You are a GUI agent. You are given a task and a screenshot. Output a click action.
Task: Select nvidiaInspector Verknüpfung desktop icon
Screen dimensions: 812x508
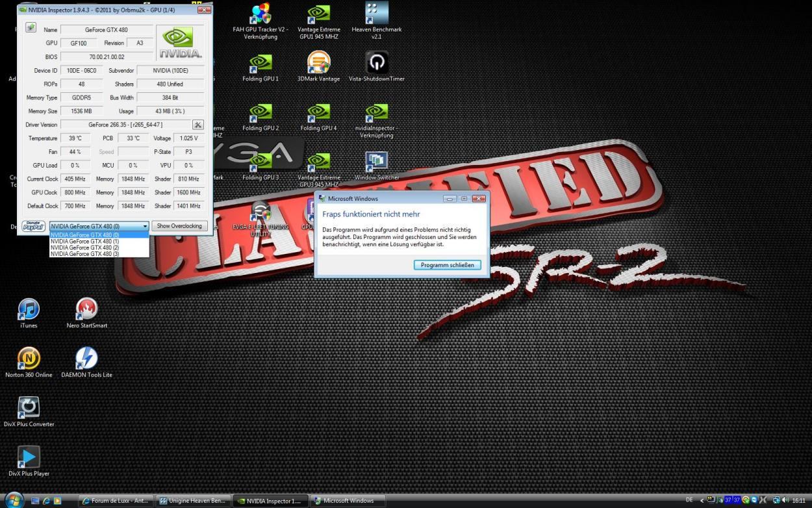pyautogui.click(x=377, y=121)
